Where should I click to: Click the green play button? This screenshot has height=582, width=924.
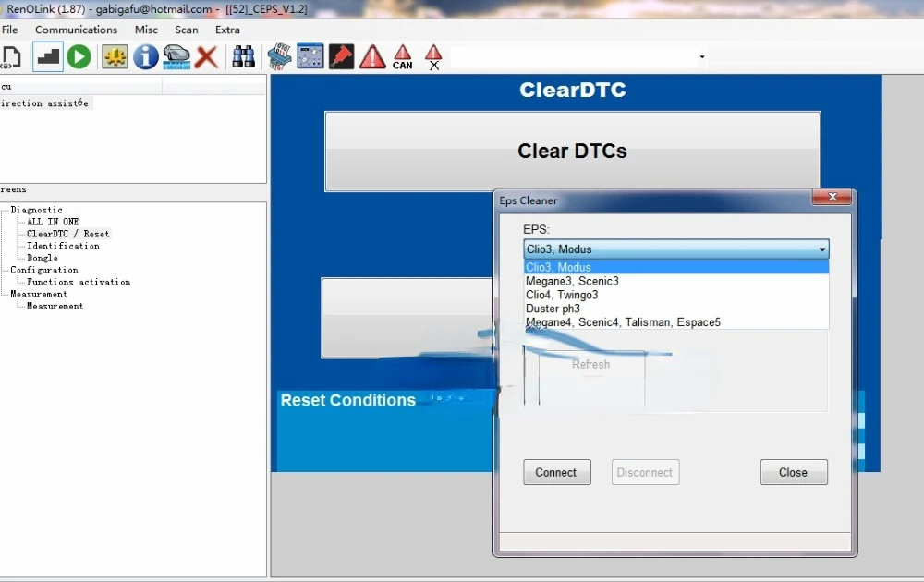[79, 57]
